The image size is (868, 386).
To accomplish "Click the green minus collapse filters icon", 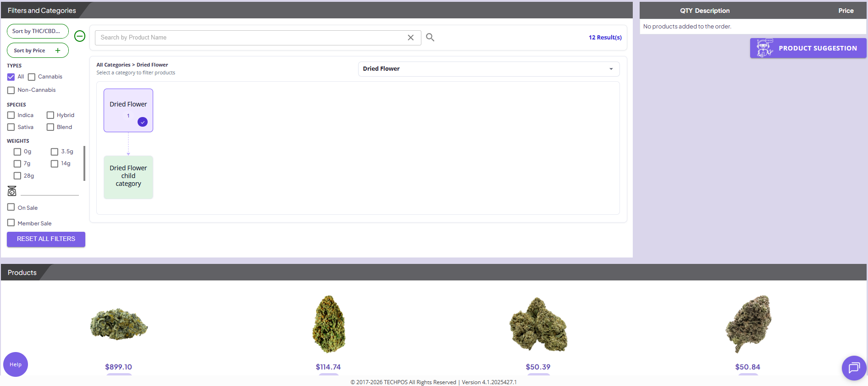I will [x=80, y=36].
